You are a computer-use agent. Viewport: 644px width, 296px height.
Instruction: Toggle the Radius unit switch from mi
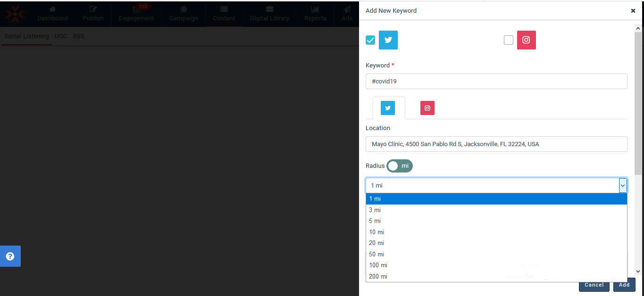tap(399, 166)
